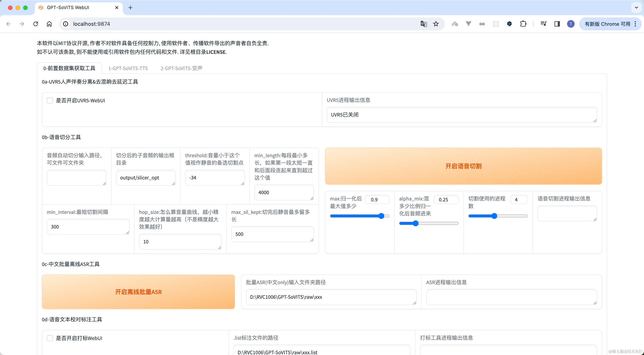The height and width of the screenshot is (355, 644).
Task: Reload the page using refresh icon
Action: click(x=36, y=24)
